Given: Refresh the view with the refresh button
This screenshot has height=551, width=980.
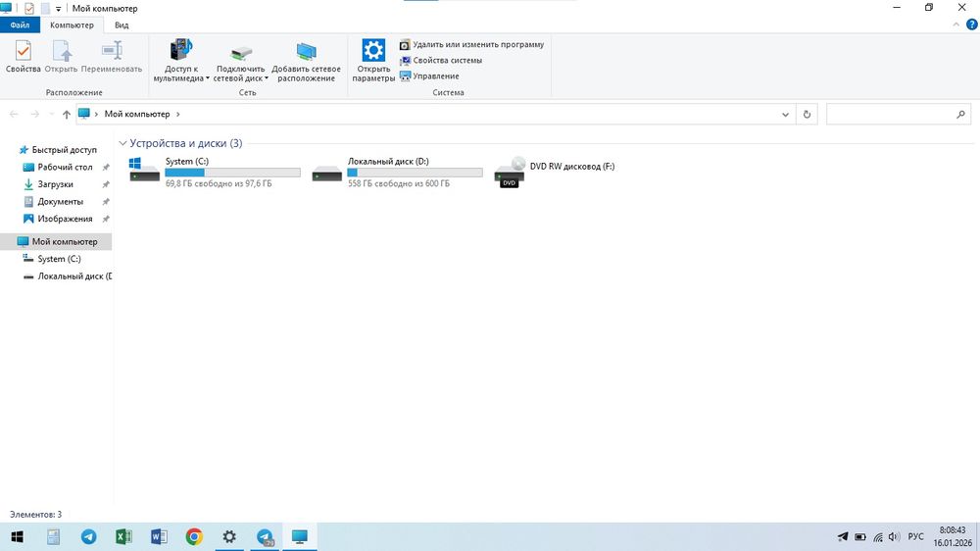Looking at the screenshot, I should (x=807, y=115).
